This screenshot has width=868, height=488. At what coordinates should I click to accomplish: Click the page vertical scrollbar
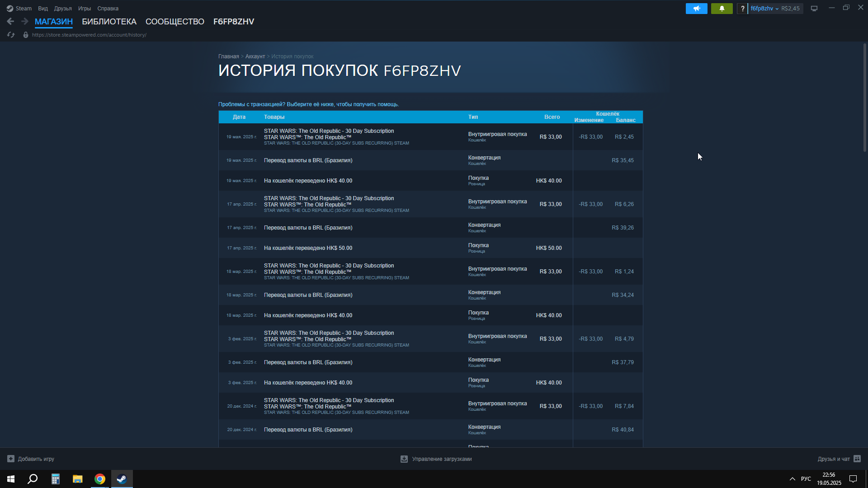click(864, 97)
